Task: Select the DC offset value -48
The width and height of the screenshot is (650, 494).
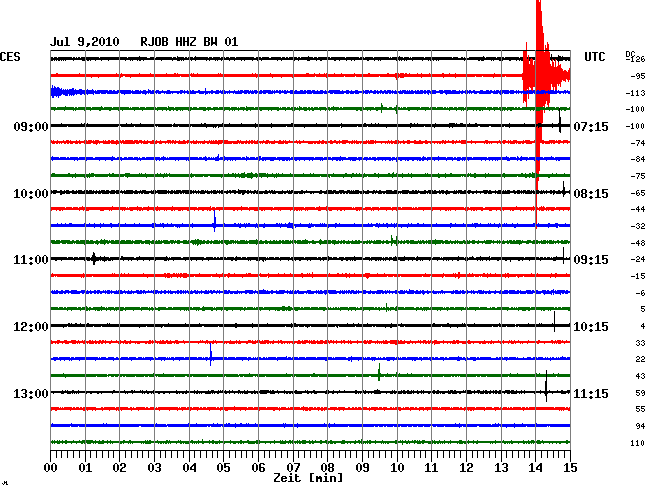Action: click(x=638, y=243)
